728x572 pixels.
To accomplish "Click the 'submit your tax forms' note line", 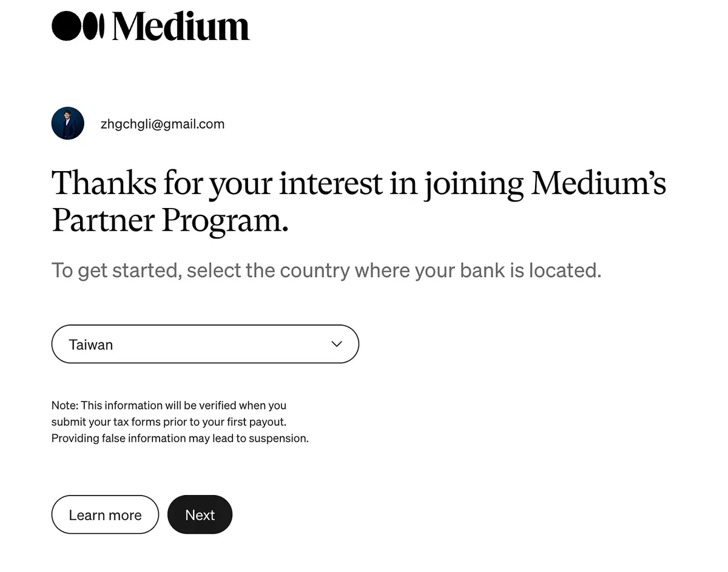I will 169,422.
